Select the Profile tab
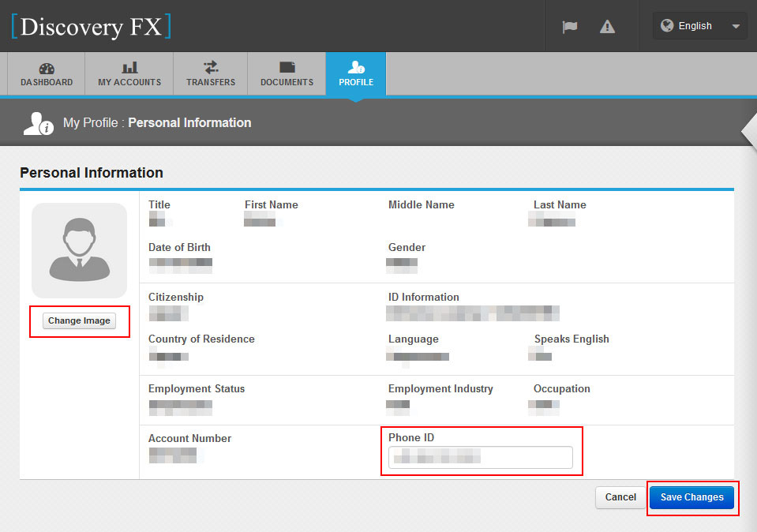This screenshot has height=532, width=757. [x=356, y=74]
